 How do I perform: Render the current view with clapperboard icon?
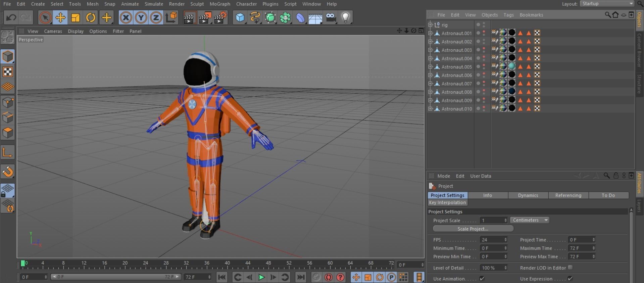(190, 17)
